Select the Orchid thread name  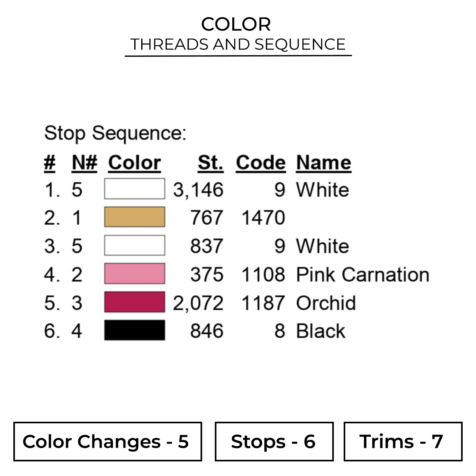pyautogui.click(x=326, y=303)
